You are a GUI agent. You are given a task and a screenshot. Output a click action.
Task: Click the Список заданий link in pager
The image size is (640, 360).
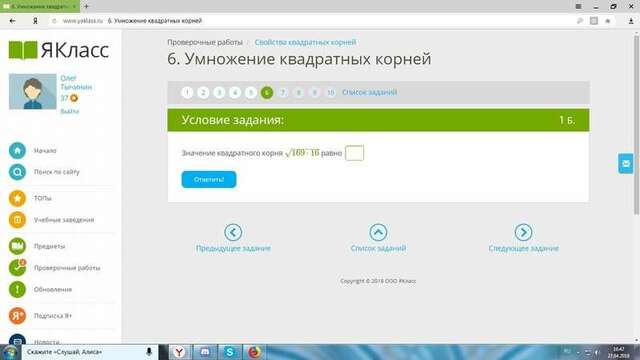(369, 92)
